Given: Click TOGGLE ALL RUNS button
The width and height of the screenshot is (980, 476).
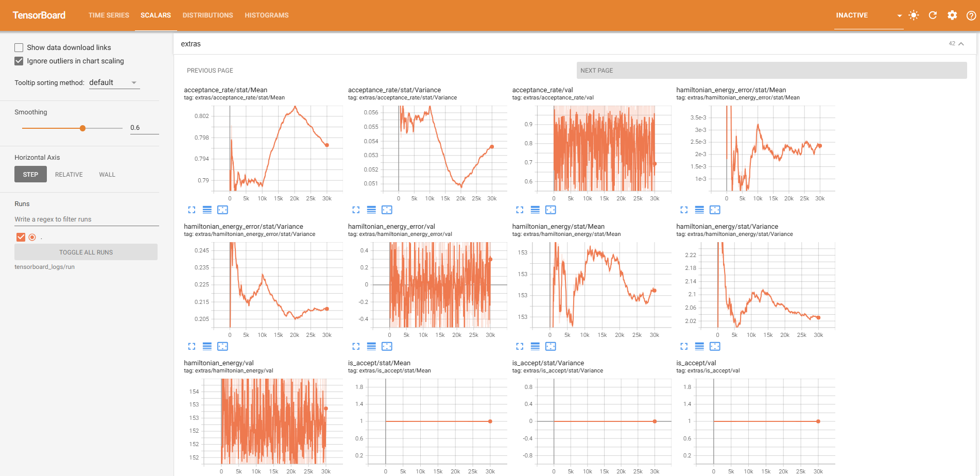Looking at the screenshot, I should point(86,252).
